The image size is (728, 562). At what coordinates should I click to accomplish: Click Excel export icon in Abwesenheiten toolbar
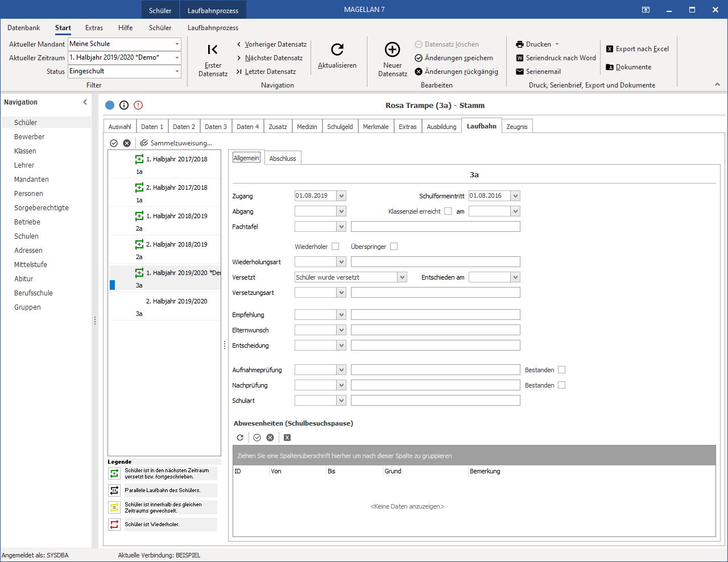pyautogui.click(x=287, y=438)
